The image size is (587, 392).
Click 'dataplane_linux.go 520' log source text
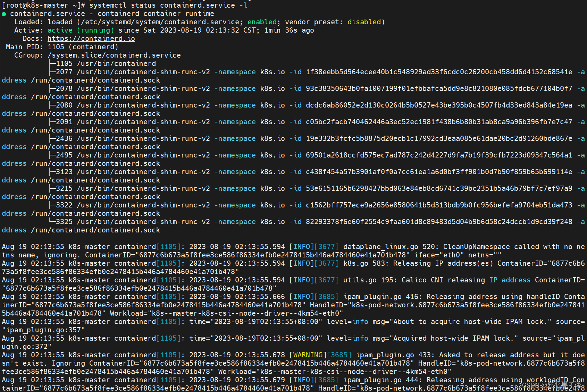pyautogui.click(x=389, y=247)
